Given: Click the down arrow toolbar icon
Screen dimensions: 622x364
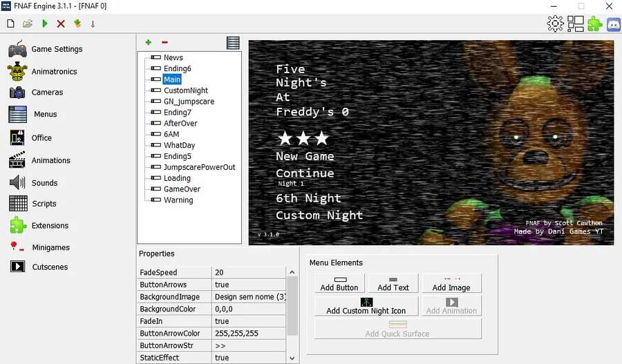Looking at the screenshot, I should coord(93,24).
